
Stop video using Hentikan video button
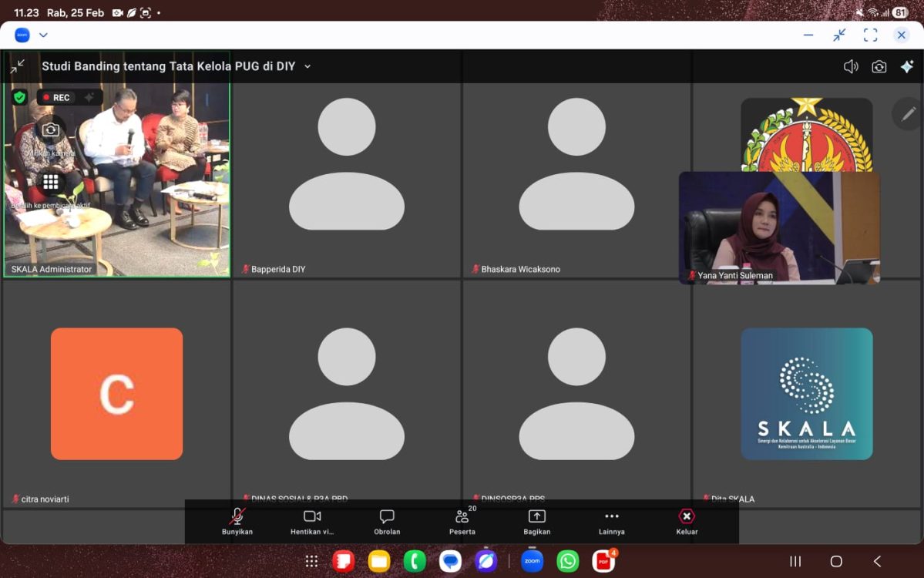[312, 522]
